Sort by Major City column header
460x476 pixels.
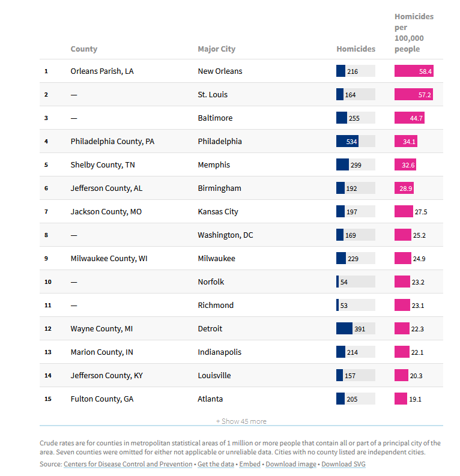coord(216,49)
